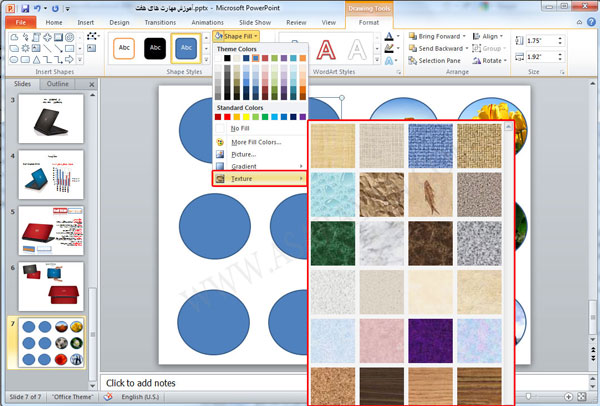Apply the purple mesh texture

(x=431, y=341)
